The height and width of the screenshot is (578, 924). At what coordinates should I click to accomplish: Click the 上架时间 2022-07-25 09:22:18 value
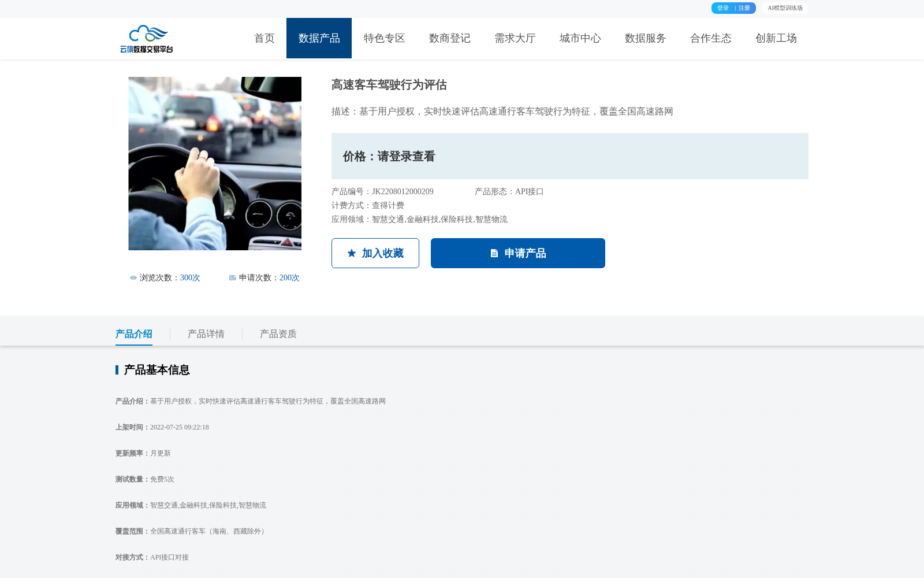click(180, 427)
